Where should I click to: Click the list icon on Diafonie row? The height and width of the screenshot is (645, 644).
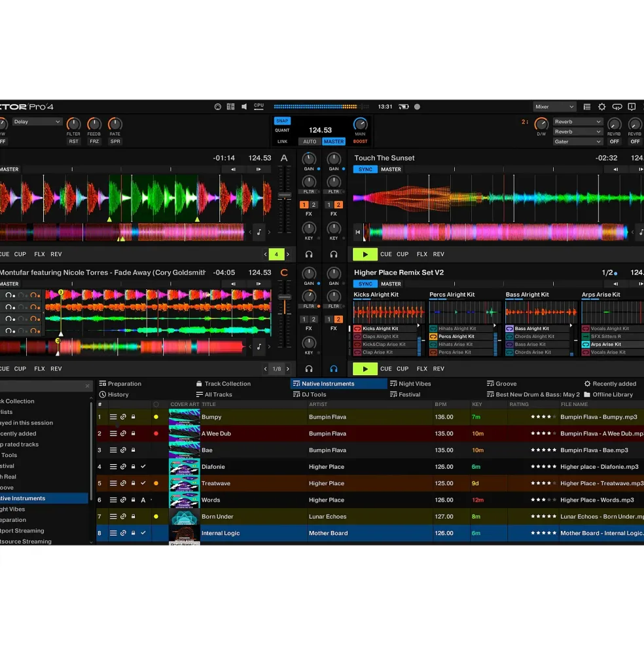point(113,466)
